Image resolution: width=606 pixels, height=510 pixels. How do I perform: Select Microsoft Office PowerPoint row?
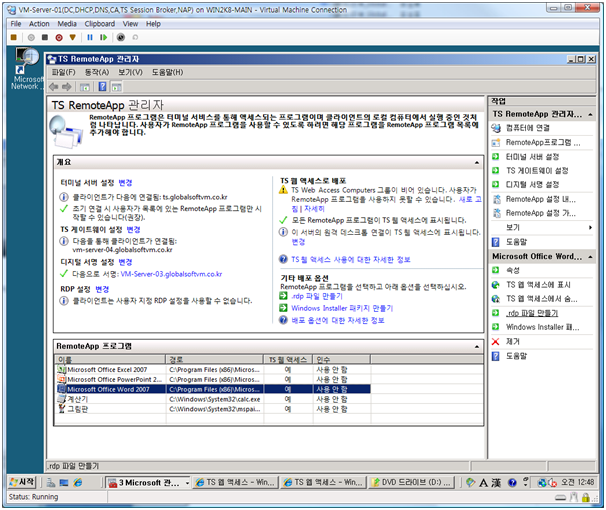pyautogui.click(x=213, y=380)
